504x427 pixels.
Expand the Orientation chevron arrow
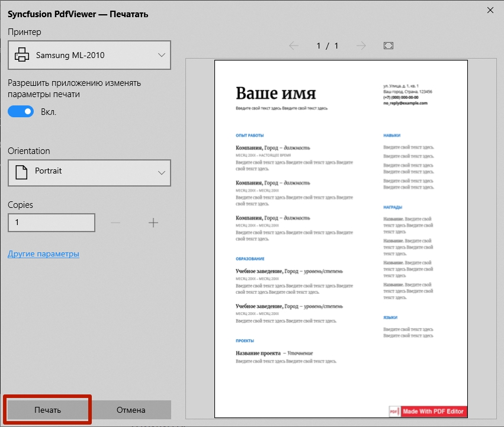tap(162, 172)
